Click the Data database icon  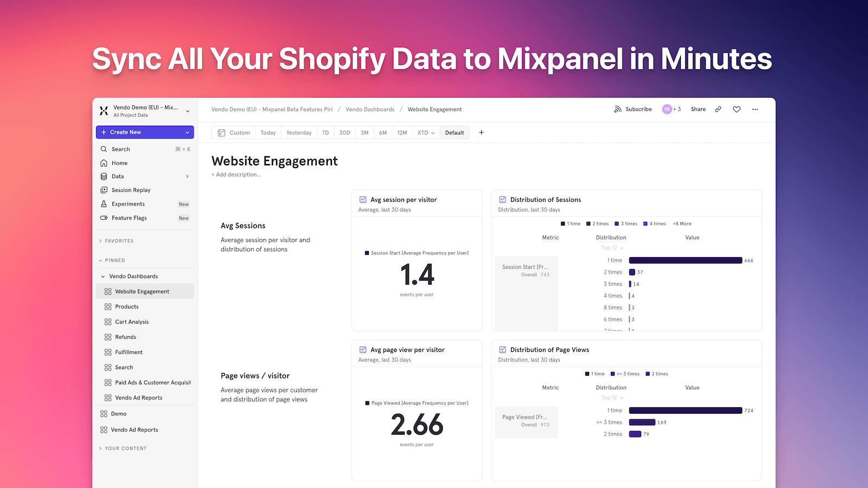[104, 176]
